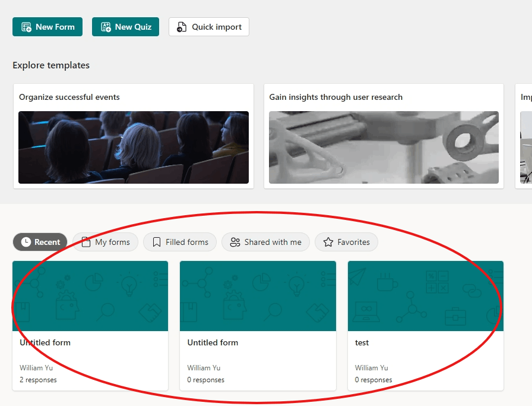
Task: Switch to the My forms tab
Action: [x=106, y=242]
